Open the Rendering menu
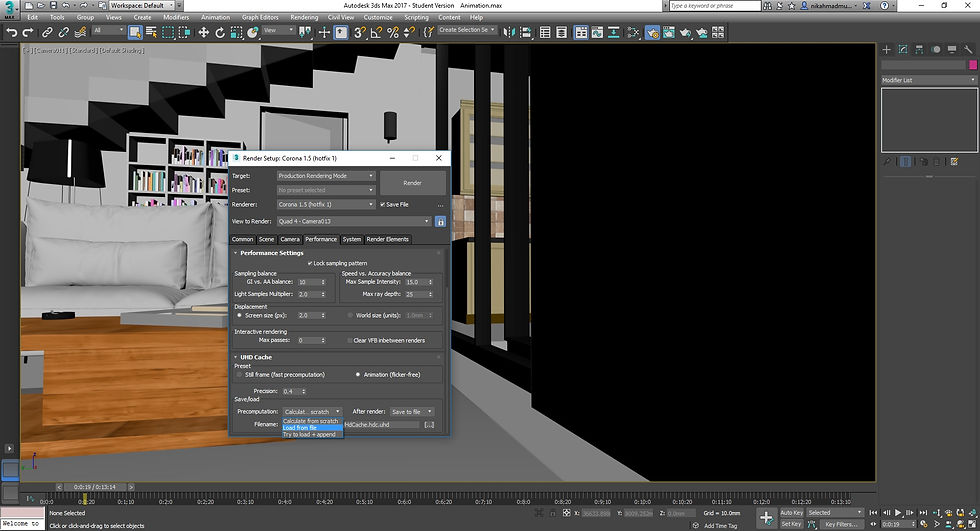 pyautogui.click(x=304, y=17)
